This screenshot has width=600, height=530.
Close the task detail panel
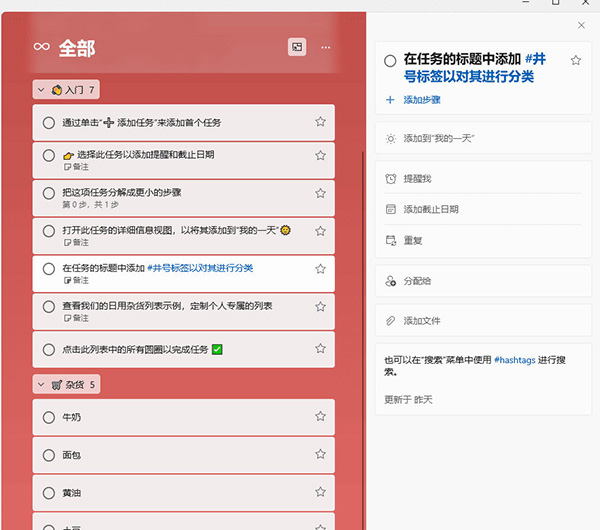pos(582,25)
